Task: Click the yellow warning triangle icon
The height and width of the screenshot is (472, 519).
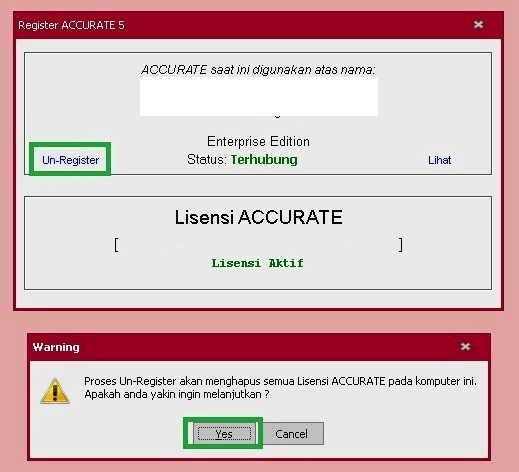Action: (55, 391)
